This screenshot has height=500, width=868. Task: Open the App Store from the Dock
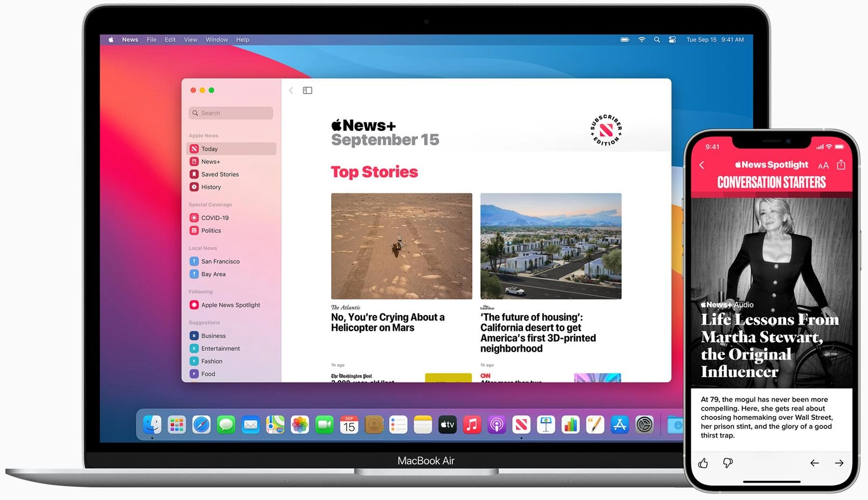[x=620, y=425]
